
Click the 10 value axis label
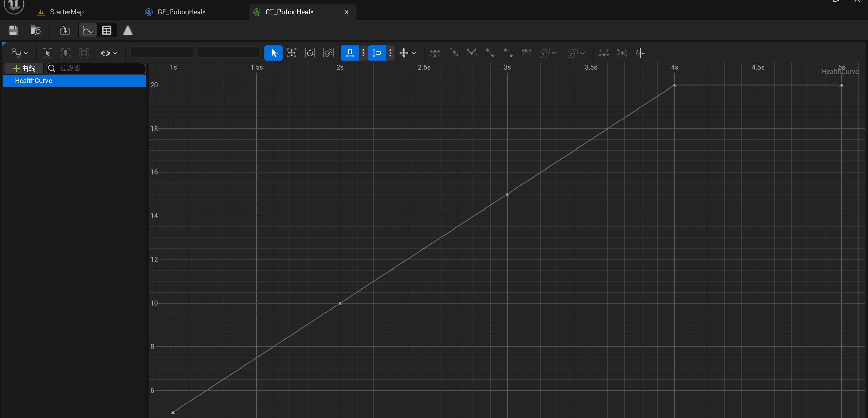[x=154, y=303]
